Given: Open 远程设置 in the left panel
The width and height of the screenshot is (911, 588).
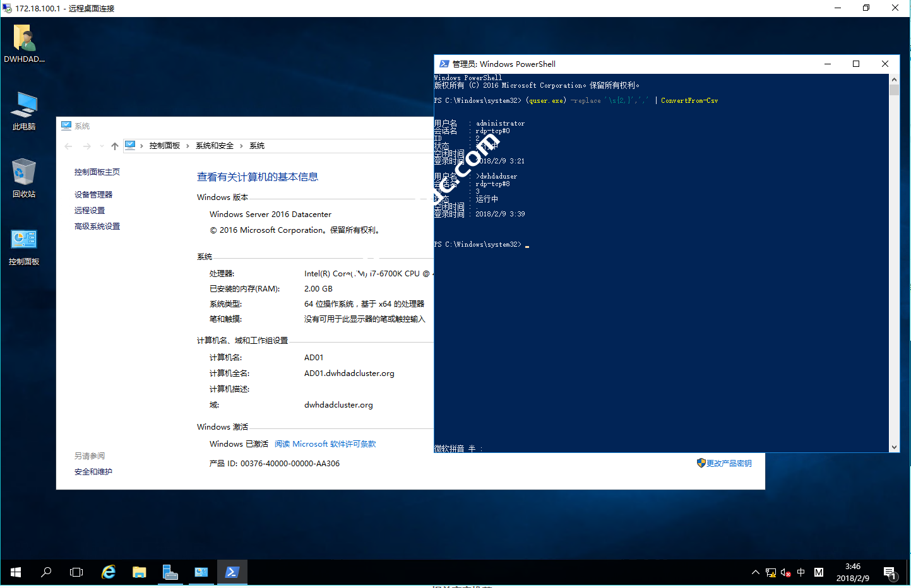Looking at the screenshot, I should 90,211.
